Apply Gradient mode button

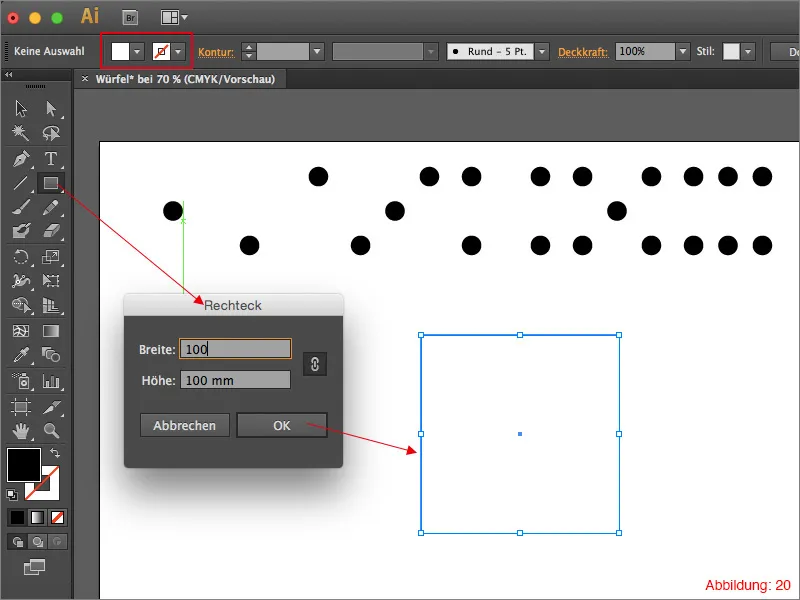37,517
